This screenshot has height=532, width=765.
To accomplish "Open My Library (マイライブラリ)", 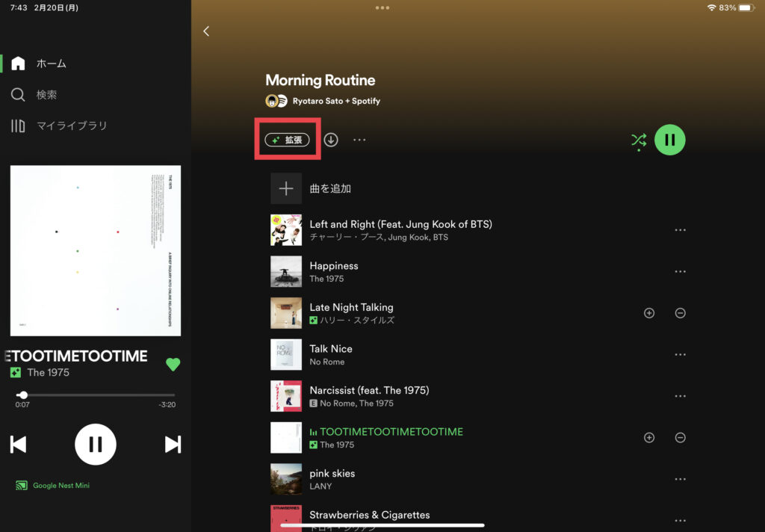I will [59, 126].
